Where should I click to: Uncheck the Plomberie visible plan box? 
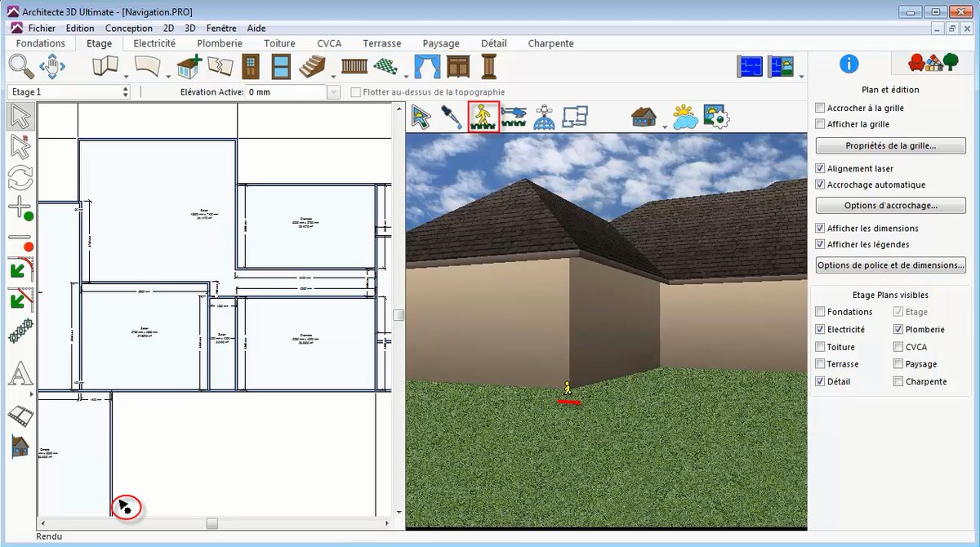pyautogui.click(x=898, y=330)
